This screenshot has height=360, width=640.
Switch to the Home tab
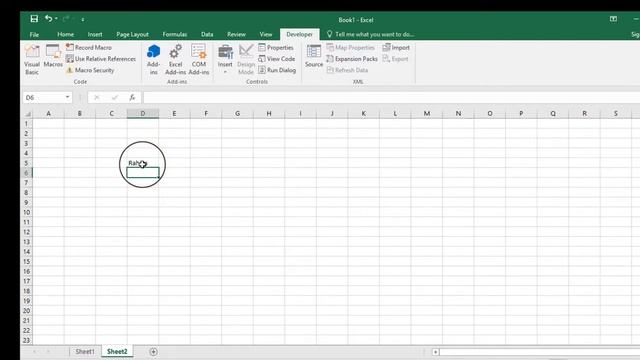click(65, 34)
